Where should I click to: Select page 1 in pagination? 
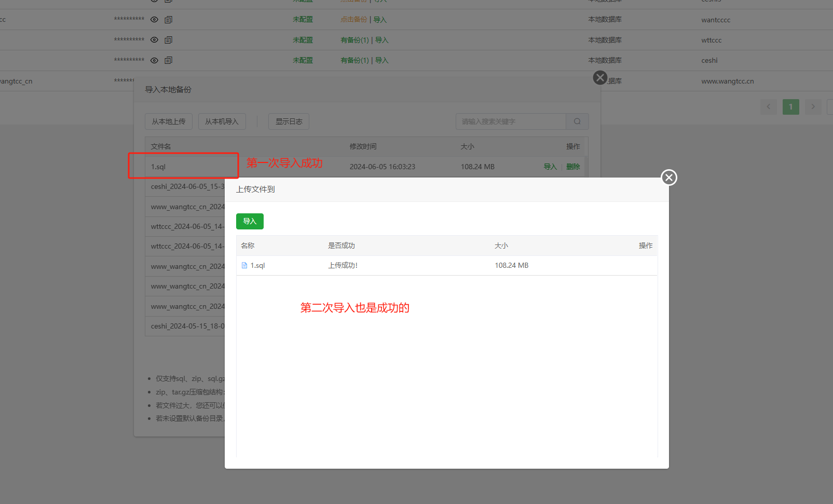[791, 107]
